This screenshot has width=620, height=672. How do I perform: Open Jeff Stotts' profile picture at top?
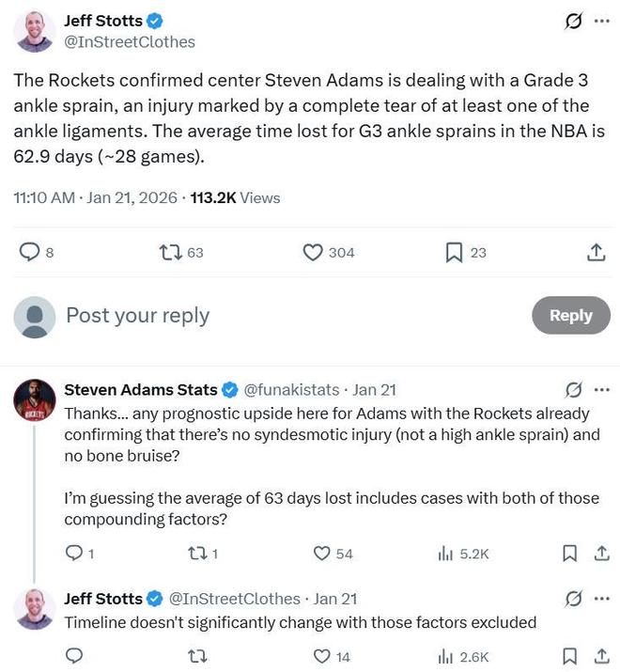click(34, 31)
